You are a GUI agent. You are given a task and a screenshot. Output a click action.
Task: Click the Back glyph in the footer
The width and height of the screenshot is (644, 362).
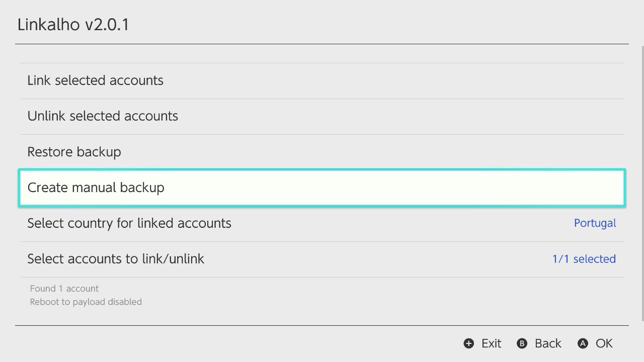522,343
